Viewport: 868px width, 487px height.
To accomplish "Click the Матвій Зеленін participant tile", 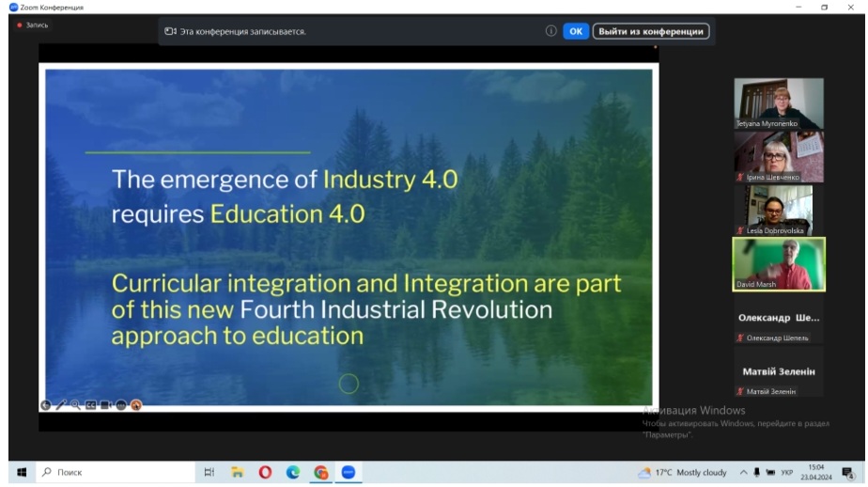I will click(779, 372).
